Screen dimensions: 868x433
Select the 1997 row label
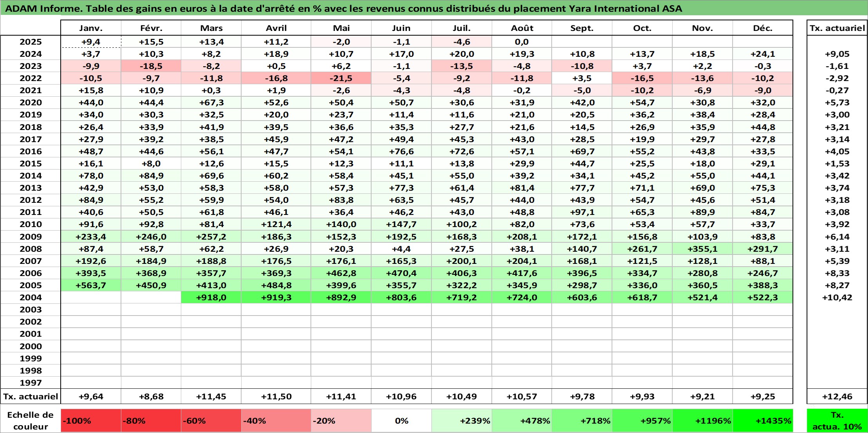31,383
